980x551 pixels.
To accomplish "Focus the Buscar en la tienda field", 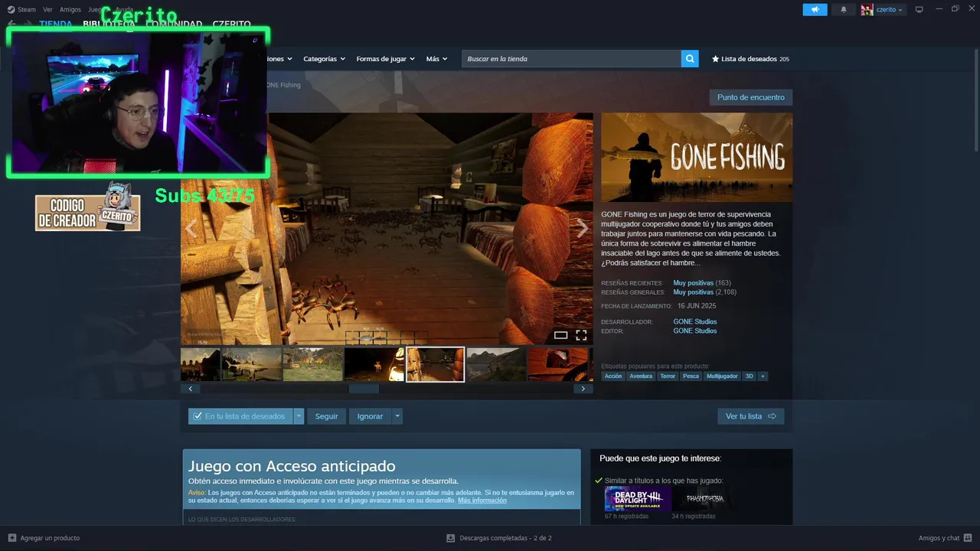I will 571,59.
